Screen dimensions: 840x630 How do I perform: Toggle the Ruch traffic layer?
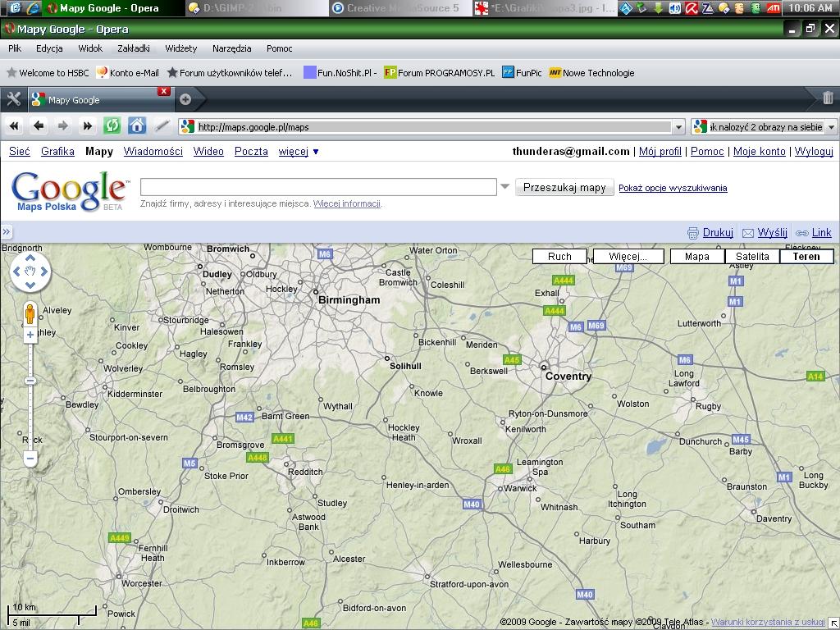(x=559, y=256)
